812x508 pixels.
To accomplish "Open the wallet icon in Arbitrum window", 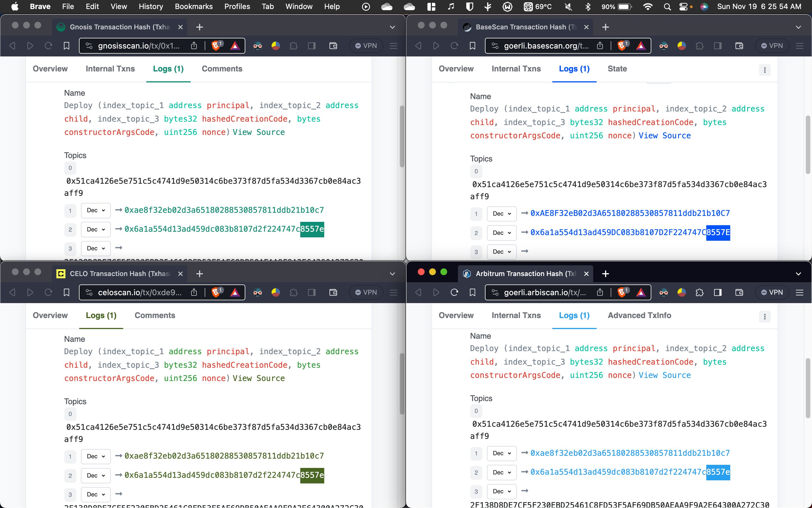I will (x=739, y=292).
